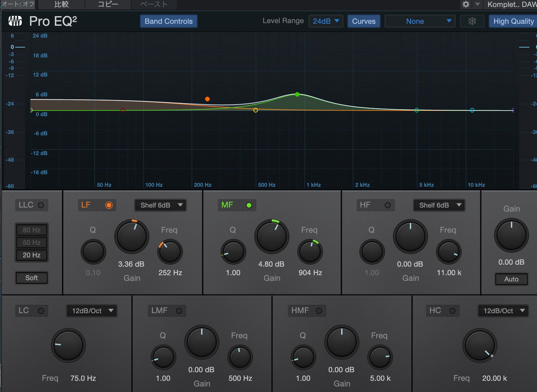Disable the LF band power toggle

(109, 205)
